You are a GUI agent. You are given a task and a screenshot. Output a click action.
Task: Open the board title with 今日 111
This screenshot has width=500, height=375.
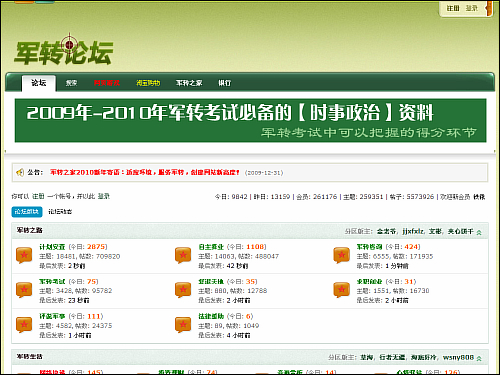52,316
